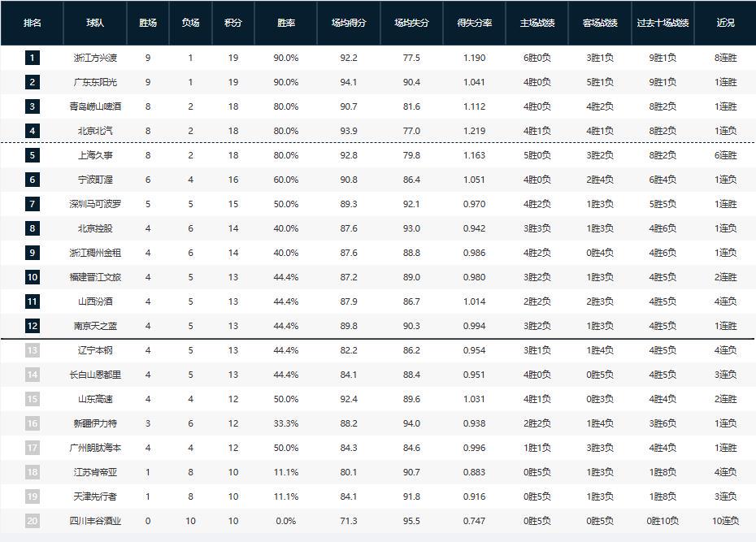
Task: Open the 新疆伊力特 team link
Action: (x=95, y=423)
